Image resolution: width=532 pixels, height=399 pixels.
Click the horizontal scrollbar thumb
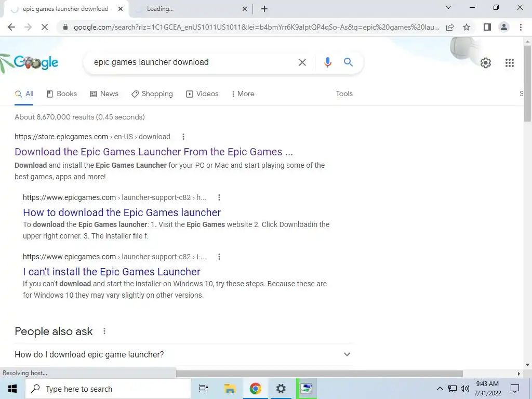[x=320, y=374]
